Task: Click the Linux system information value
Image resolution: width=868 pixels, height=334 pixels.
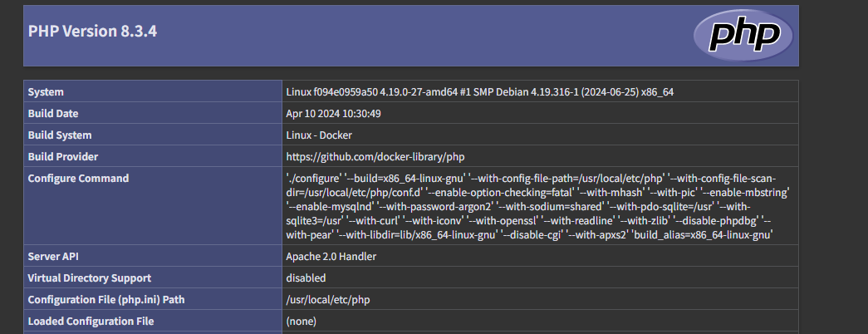Action: pos(479,91)
